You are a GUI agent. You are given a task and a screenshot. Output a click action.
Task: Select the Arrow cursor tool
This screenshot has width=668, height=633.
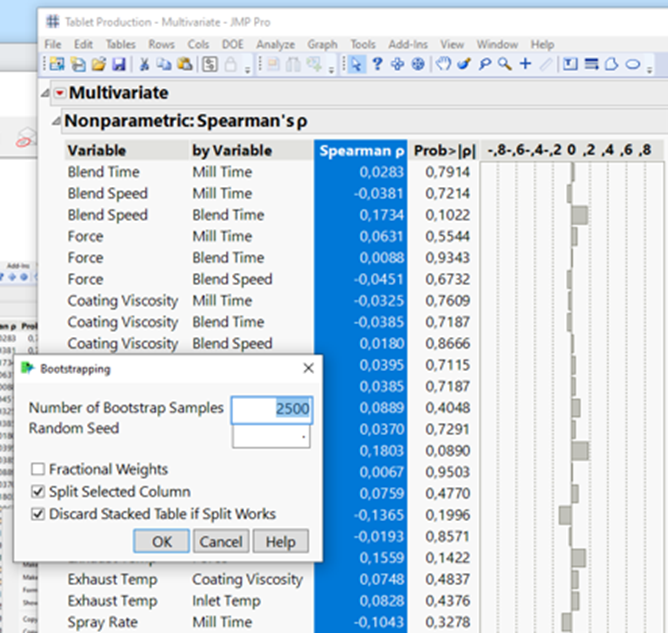[x=357, y=64]
